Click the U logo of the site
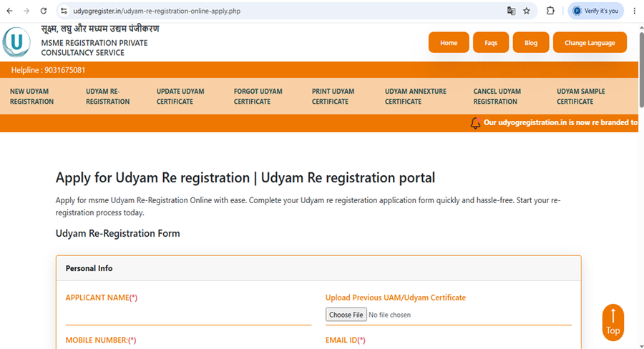The width and height of the screenshot is (644, 349). pos(16,42)
